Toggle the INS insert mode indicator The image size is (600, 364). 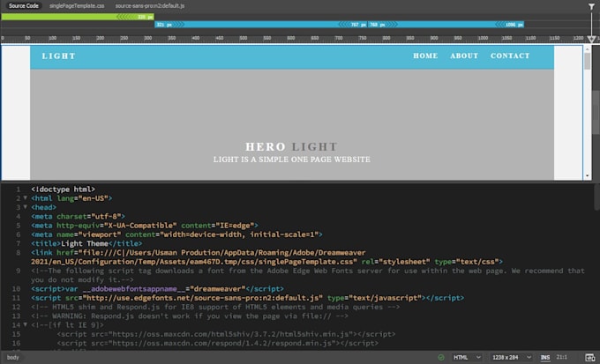click(x=545, y=358)
